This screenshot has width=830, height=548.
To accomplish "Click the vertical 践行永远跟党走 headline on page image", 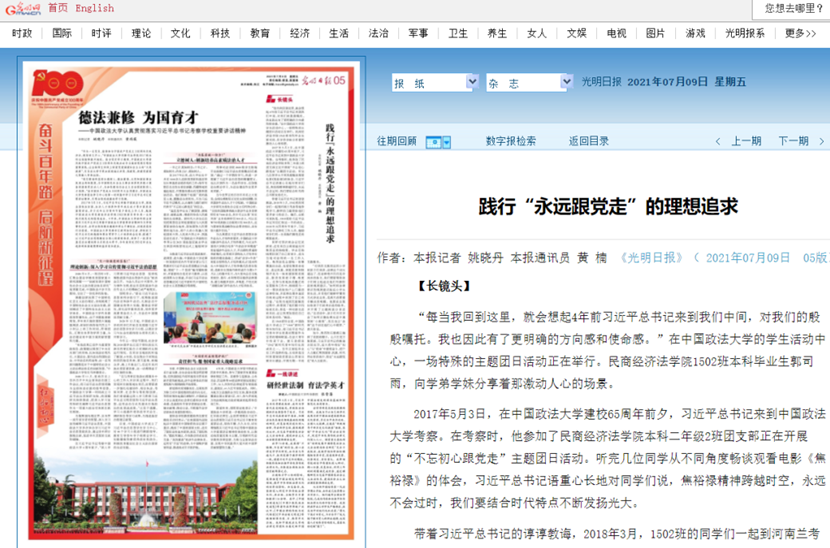I will tap(330, 183).
